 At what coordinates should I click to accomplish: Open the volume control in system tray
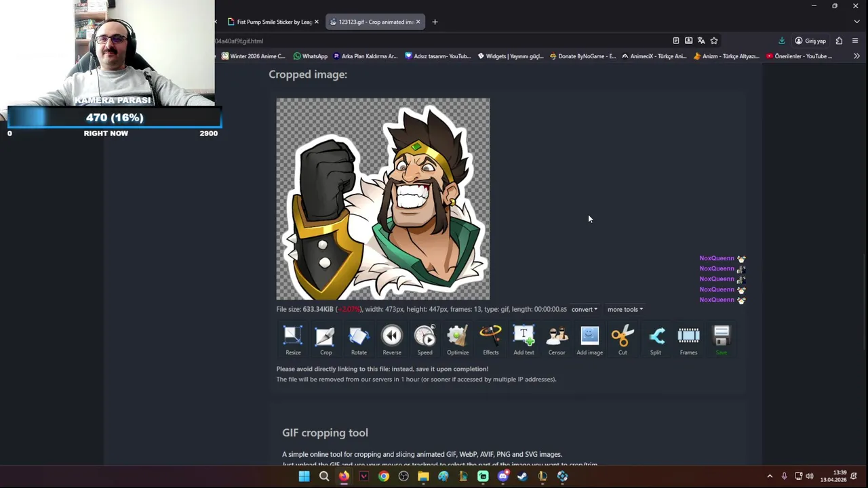(809, 476)
